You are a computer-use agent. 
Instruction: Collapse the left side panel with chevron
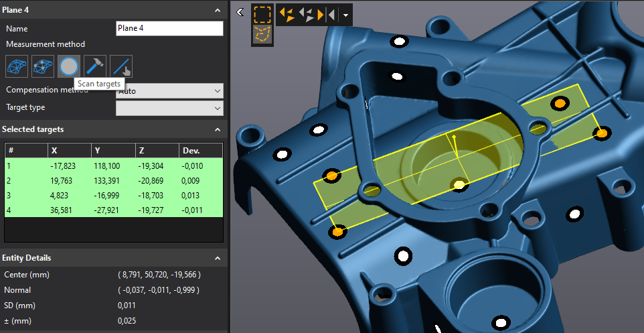(240, 12)
